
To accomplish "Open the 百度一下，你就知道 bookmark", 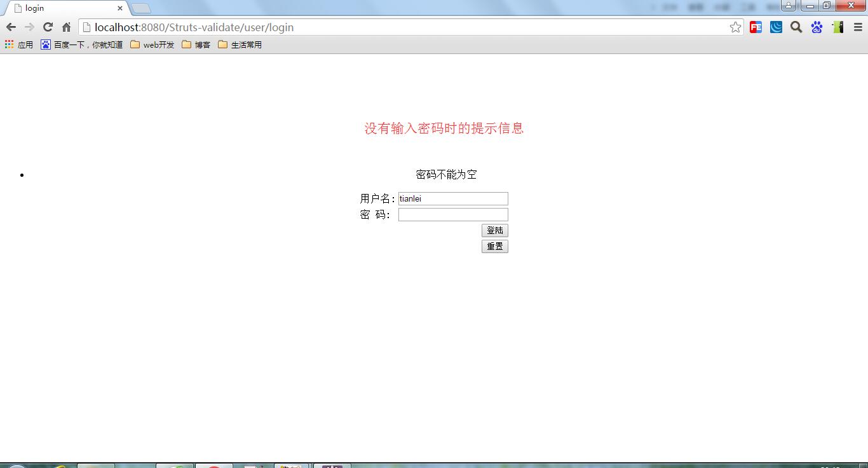I will pos(81,45).
